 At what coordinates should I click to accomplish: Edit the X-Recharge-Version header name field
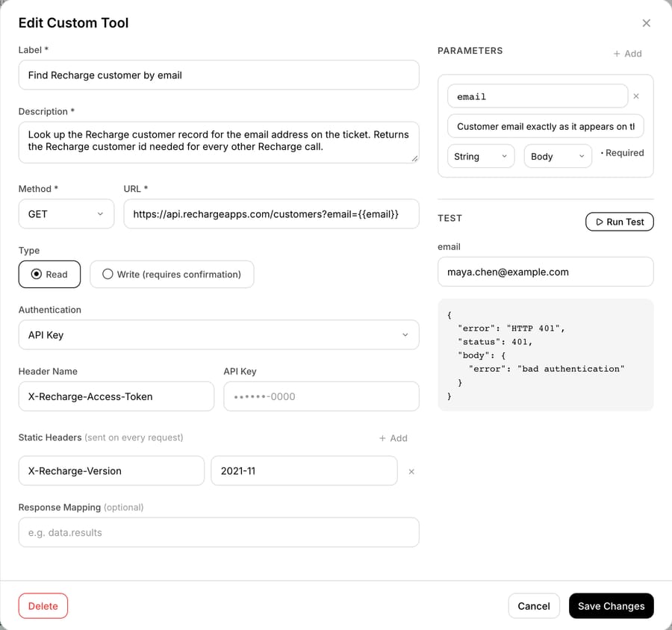pos(111,470)
